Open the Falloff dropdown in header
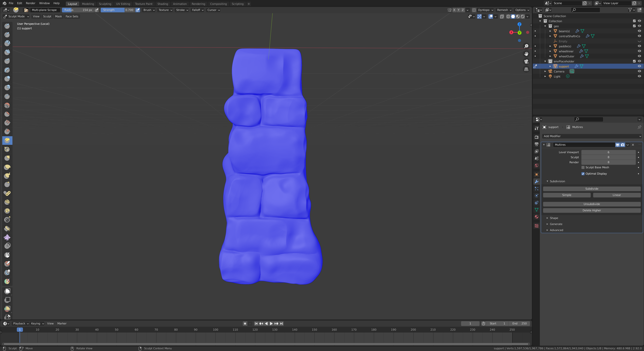The height and width of the screenshot is (351, 644). point(197,10)
